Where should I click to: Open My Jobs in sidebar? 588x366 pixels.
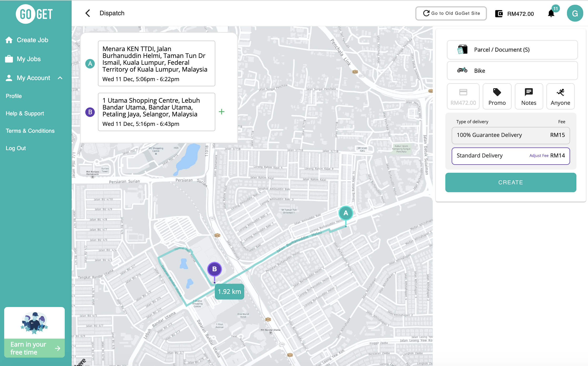[x=28, y=59]
